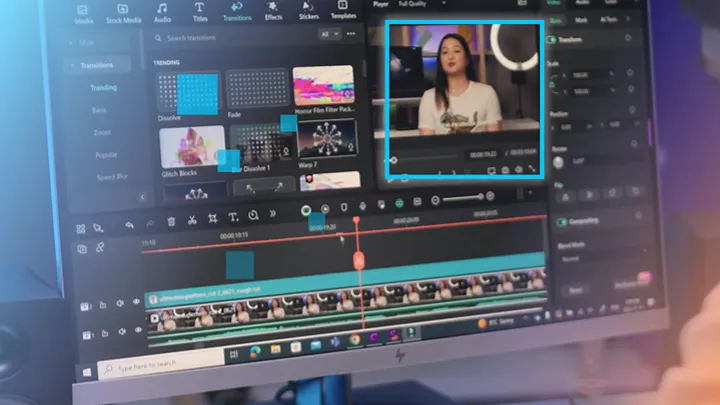Screen dimensions: 720x405
Task: Take a snapshot with the camera icon
Action: (x=505, y=170)
